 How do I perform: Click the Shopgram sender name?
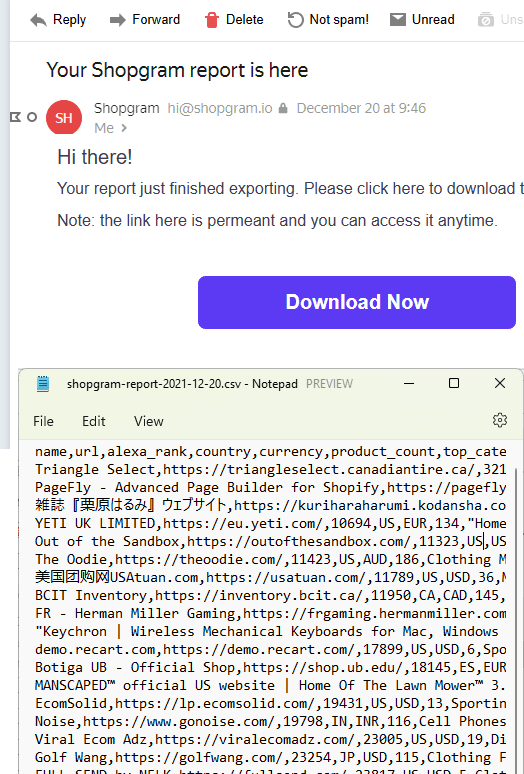[x=127, y=108]
